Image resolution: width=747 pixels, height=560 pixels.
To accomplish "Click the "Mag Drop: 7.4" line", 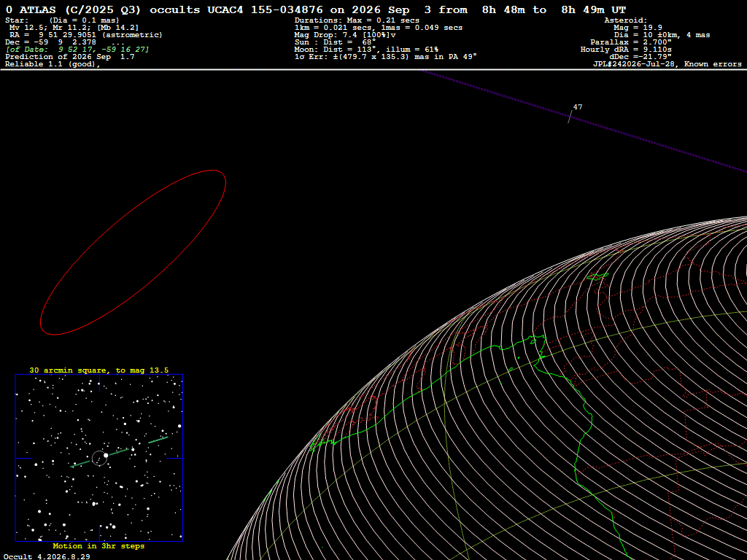I will pos(345,35).
